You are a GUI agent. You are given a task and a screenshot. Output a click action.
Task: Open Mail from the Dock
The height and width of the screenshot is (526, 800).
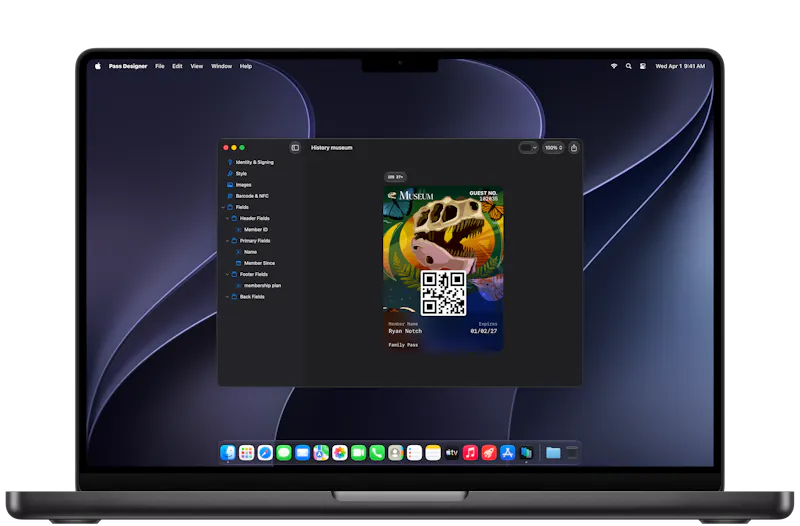point(302,453)
